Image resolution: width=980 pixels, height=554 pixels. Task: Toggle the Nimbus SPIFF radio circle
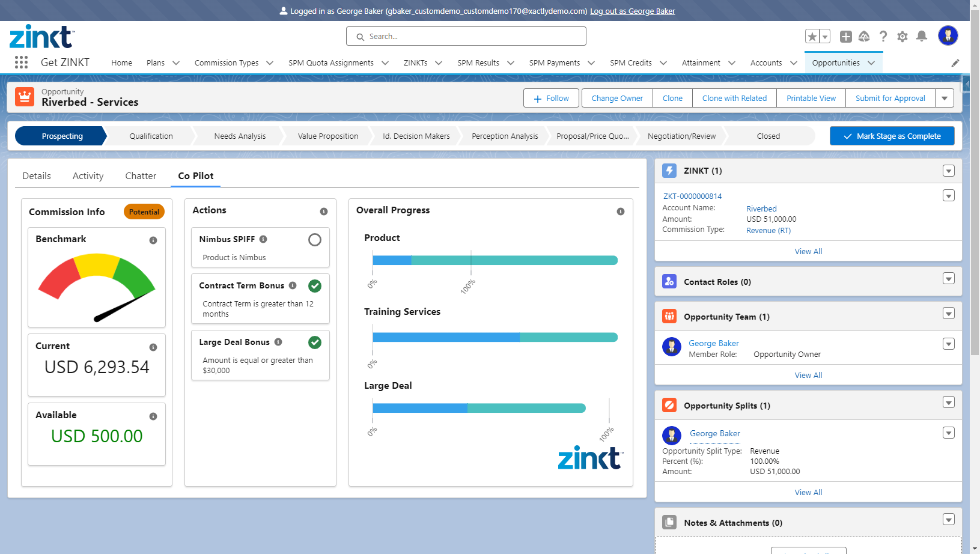pos(314,240)
